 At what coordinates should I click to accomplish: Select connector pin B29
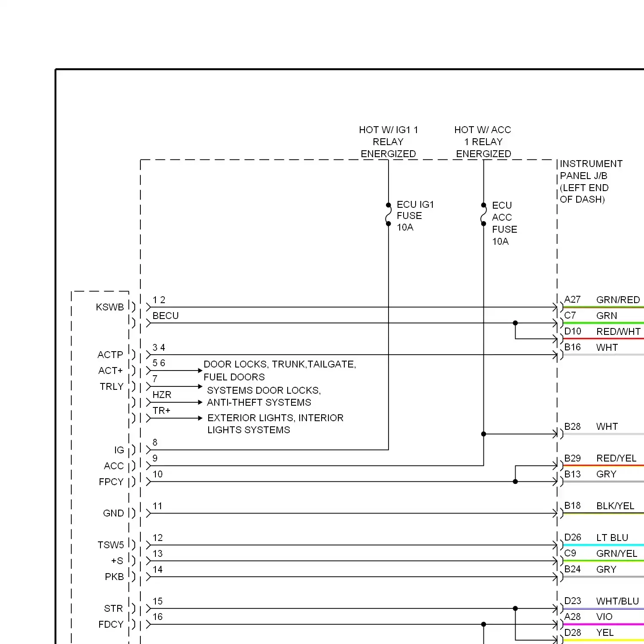click(572, 458)
